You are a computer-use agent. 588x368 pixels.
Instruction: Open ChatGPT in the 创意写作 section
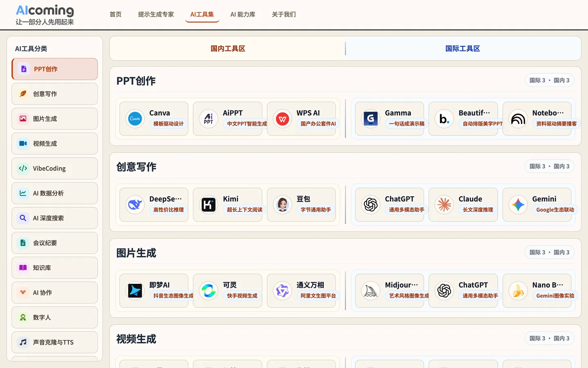point(390,204)
